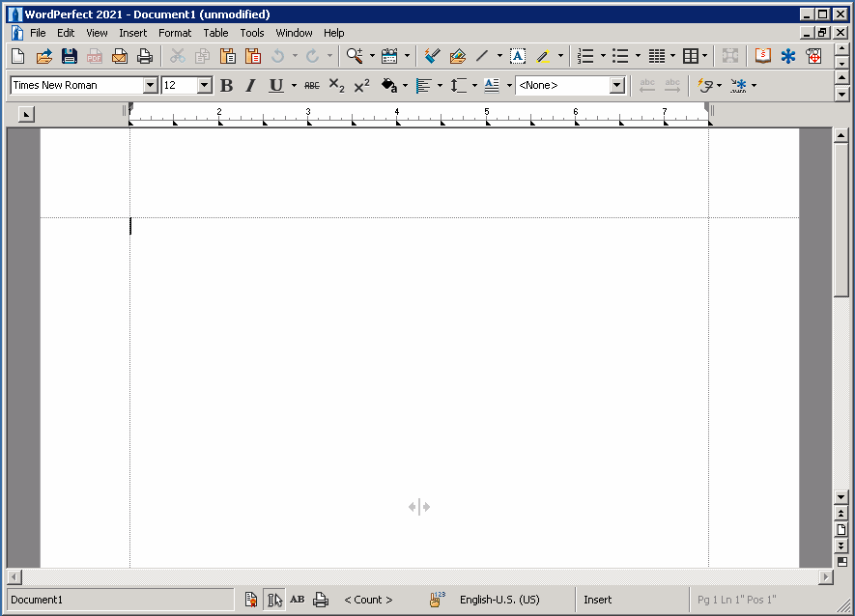Click the New blank document icon
This screenshot has width=855, height=616.
click(18, 56)
